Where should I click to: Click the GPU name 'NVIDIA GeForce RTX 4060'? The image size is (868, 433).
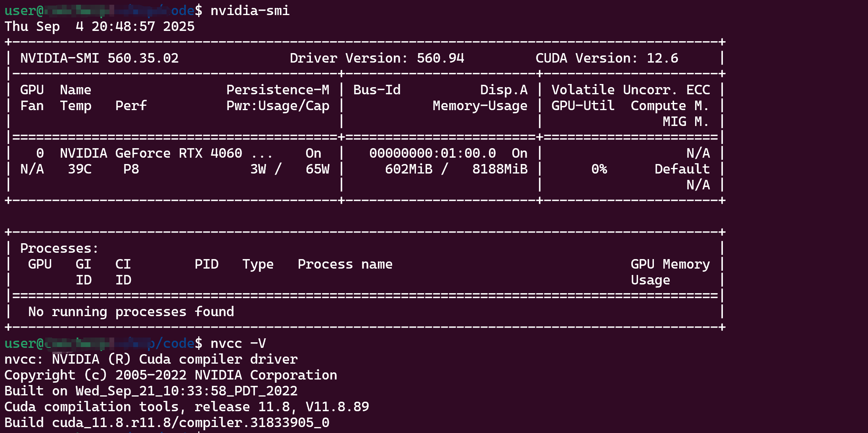[x=151, y=153]
